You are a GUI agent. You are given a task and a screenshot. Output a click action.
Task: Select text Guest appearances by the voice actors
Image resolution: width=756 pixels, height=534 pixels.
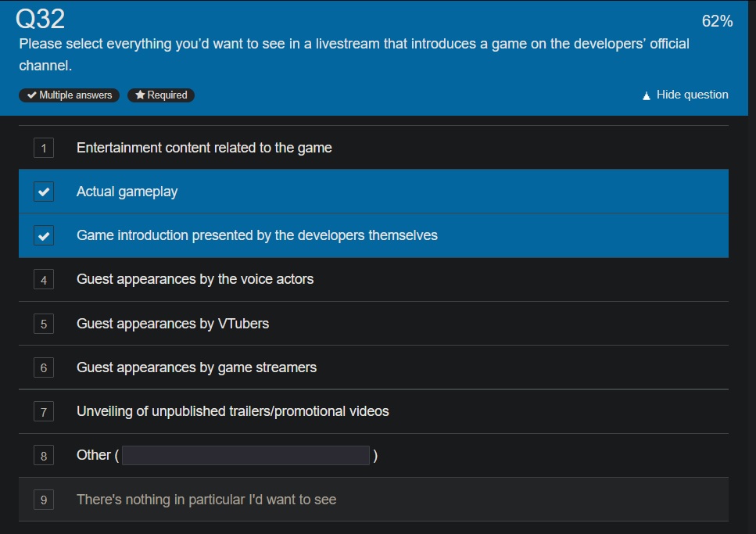click(x=195, y=279)
